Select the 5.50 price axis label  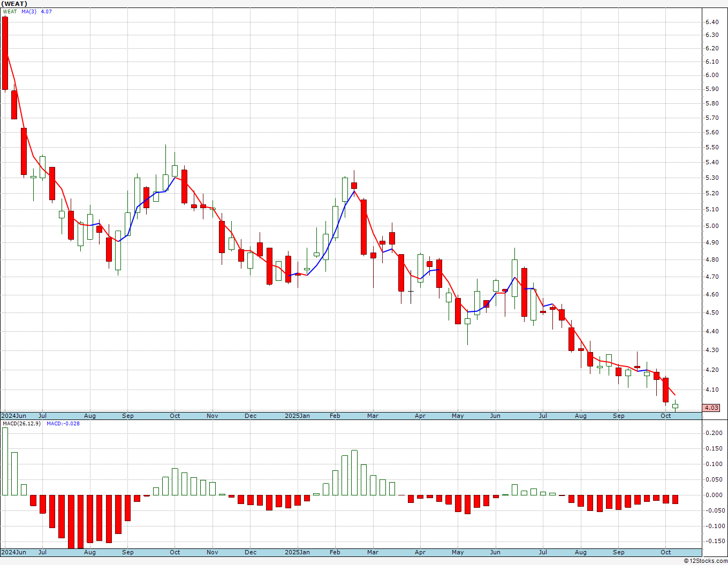tap(712, 147)
